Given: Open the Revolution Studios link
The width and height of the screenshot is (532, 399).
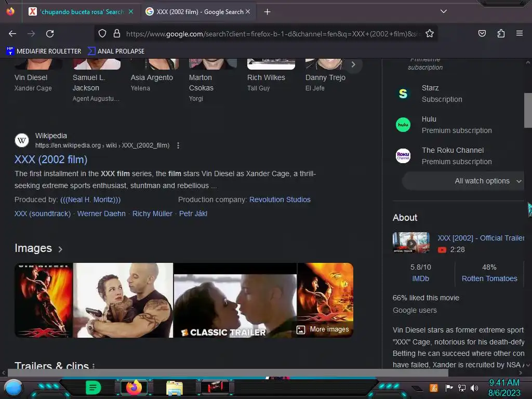Looking at the screenshot, I should coord(280,199).
